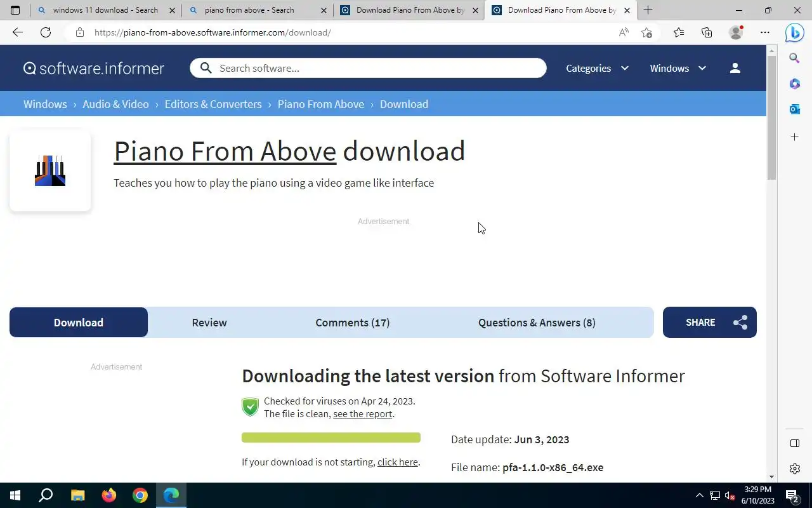Click the Download breadcrumb item
Screen dimensions: 812x508
[x=404, y=104]
